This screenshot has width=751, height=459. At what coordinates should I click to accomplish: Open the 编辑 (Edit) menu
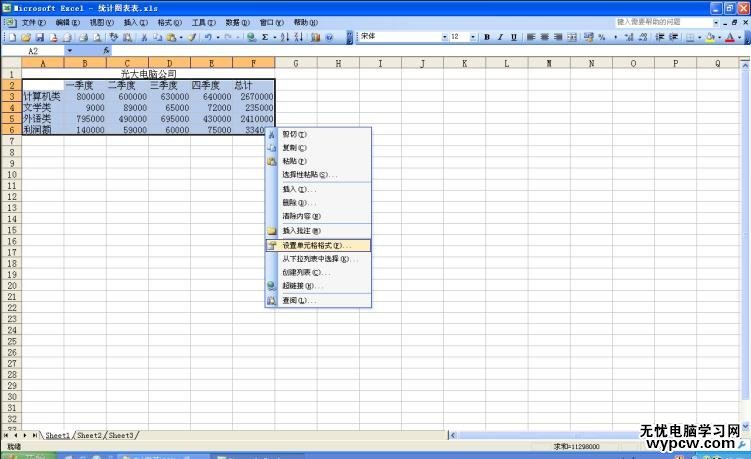[68, 23]
